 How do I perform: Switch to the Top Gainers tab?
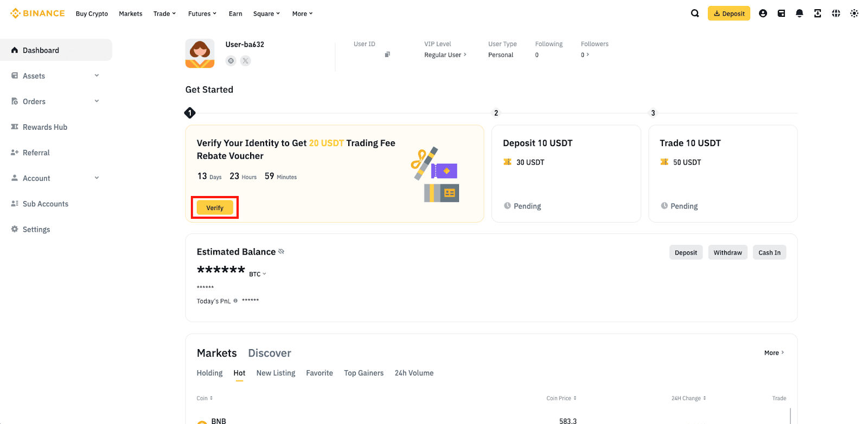click(363, 373)
